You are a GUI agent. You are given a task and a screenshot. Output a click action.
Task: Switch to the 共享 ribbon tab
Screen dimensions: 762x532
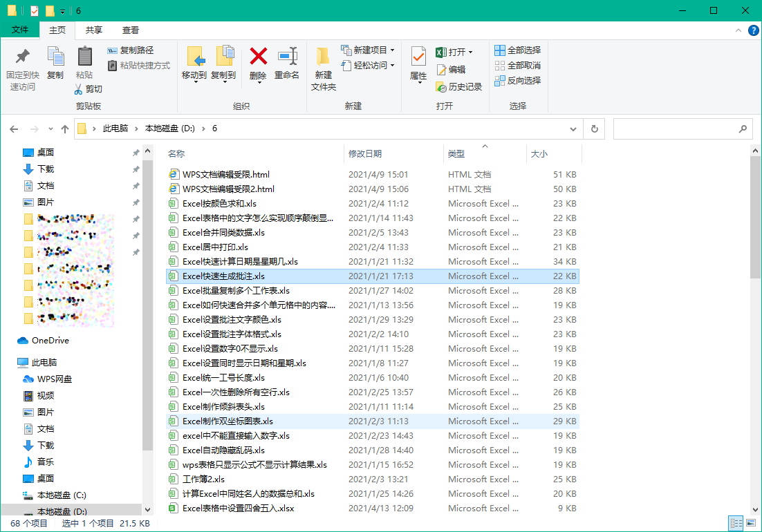94,30
